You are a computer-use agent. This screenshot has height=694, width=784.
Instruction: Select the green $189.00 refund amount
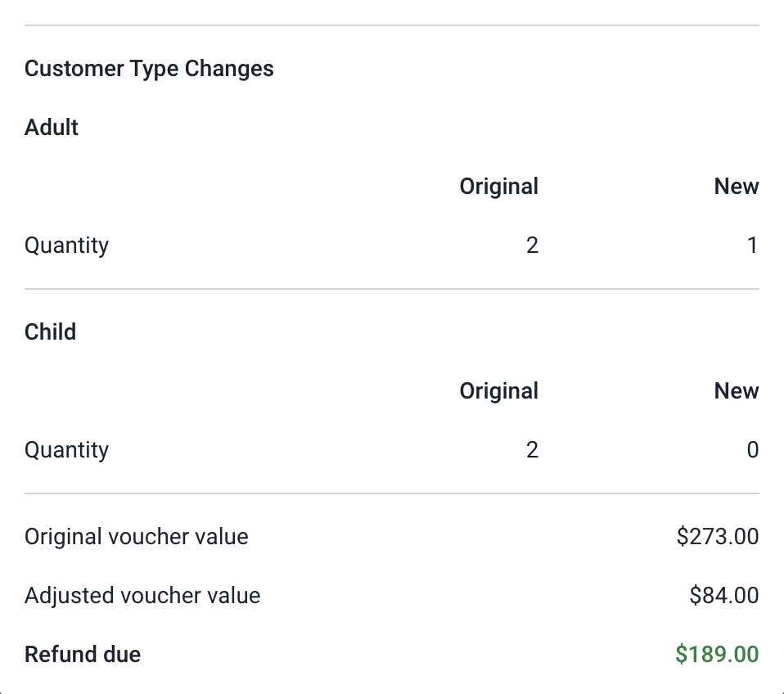point(717,655)
